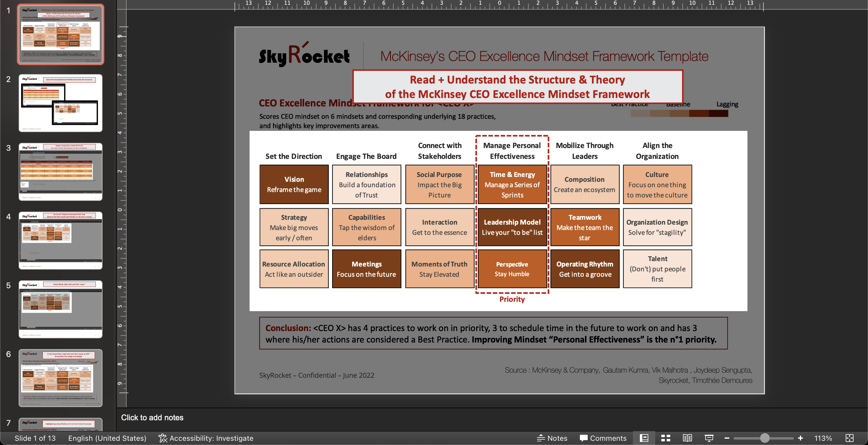Switch to Slide Sorter view
This screenshot has width=868, height=445.
[665, 438]
